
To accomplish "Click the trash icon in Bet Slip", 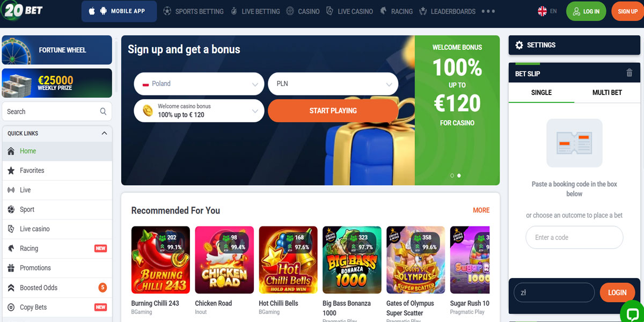I will click(630, 73).
